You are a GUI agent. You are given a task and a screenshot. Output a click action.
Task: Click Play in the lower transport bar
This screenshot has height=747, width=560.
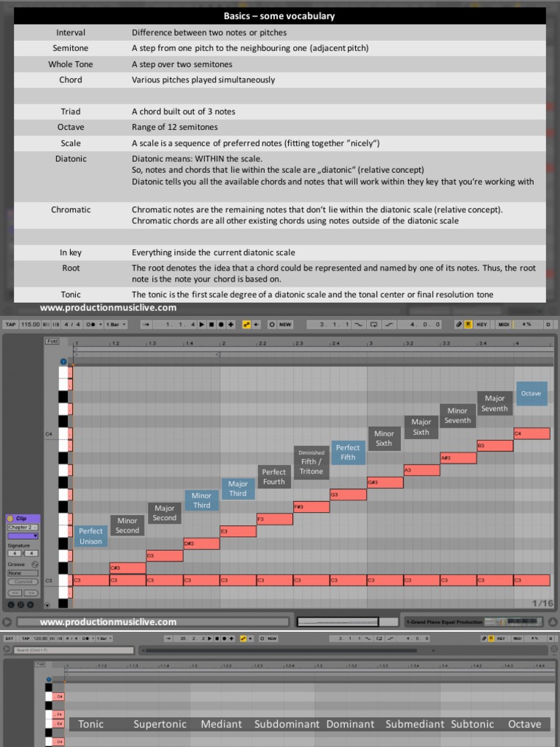tap(210, 638)
